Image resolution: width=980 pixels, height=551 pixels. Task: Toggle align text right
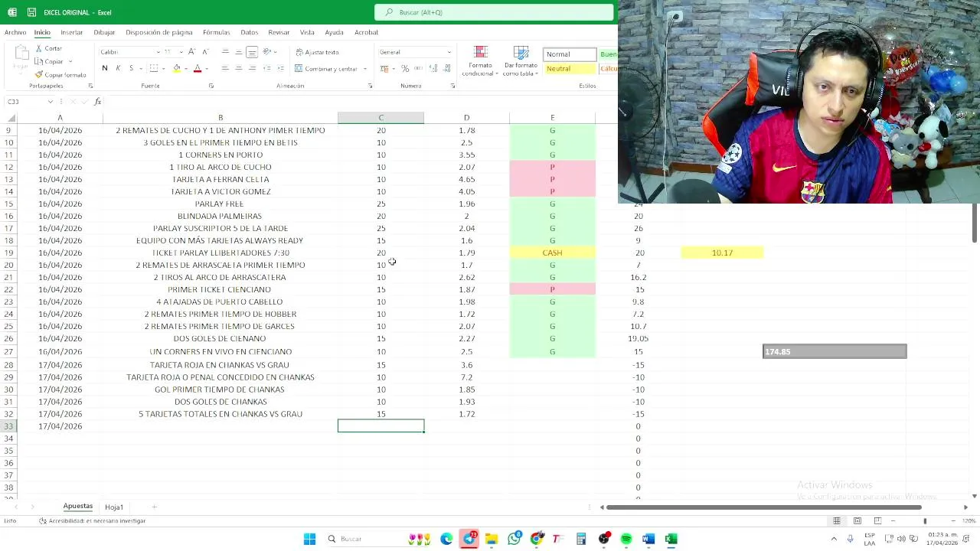pos(251,68)
